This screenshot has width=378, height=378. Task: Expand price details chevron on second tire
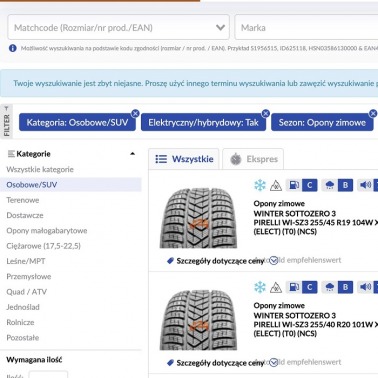coord(273,362)
